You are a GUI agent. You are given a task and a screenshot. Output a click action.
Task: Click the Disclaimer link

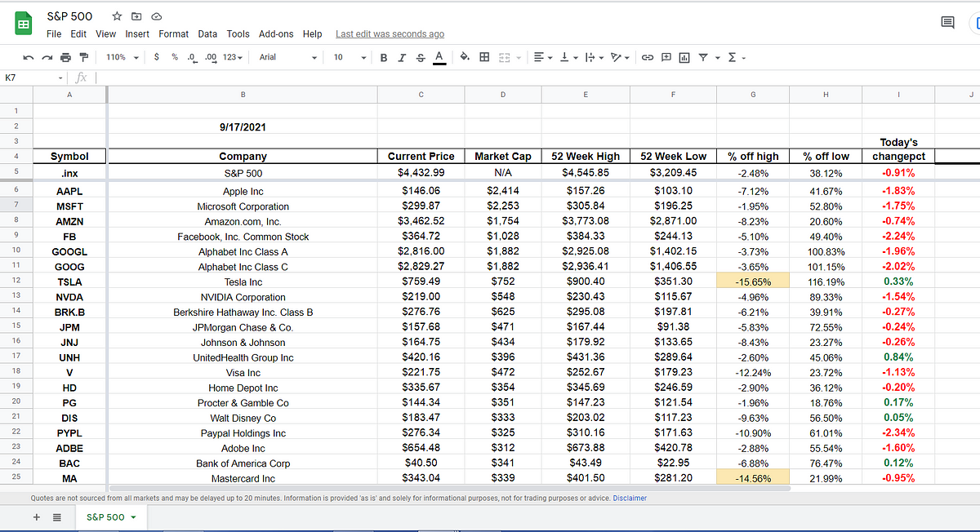pyautogui.click(x=630, y=498)
